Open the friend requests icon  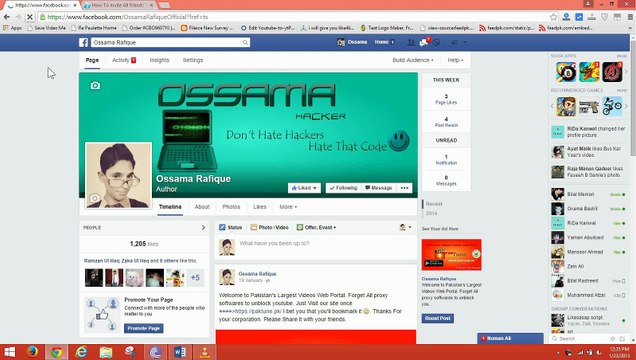pyautogui.click(x=411, y=42)
